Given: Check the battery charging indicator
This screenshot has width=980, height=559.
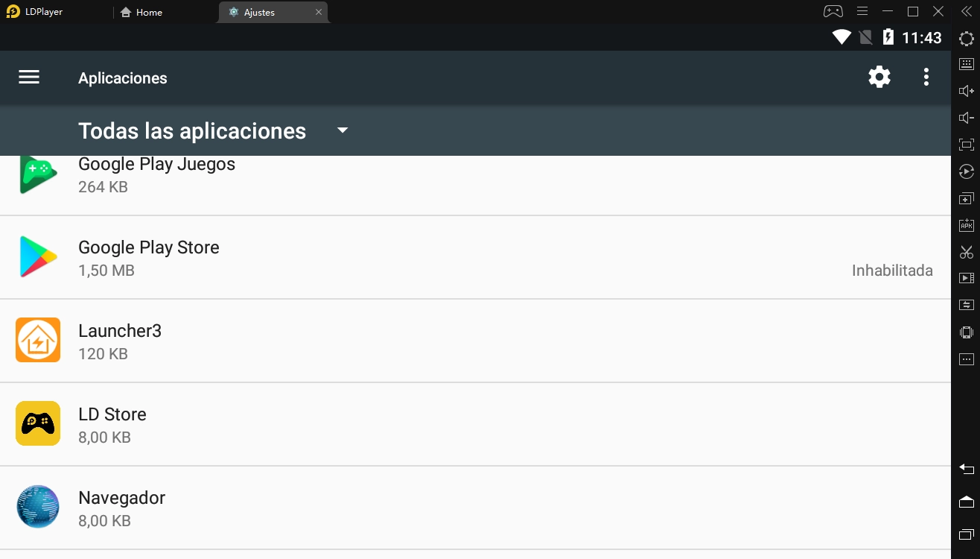Looking at the screenshot, I should (x=888, y=37).
